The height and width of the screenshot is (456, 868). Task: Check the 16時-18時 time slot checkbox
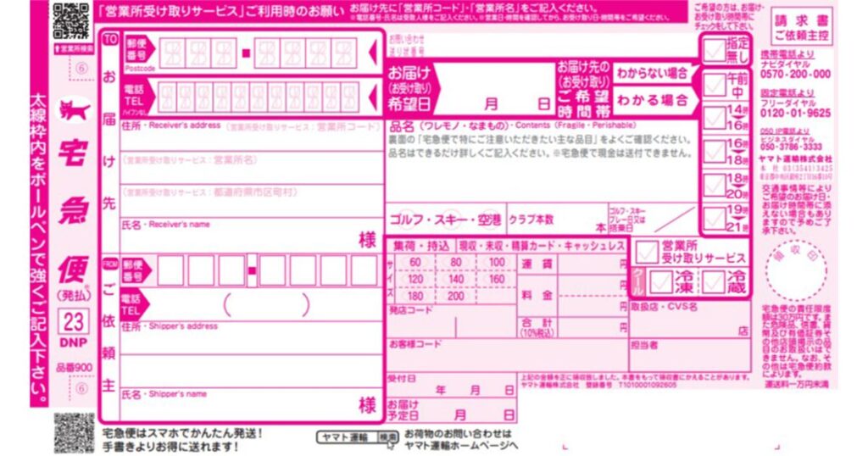click(714, 152)
